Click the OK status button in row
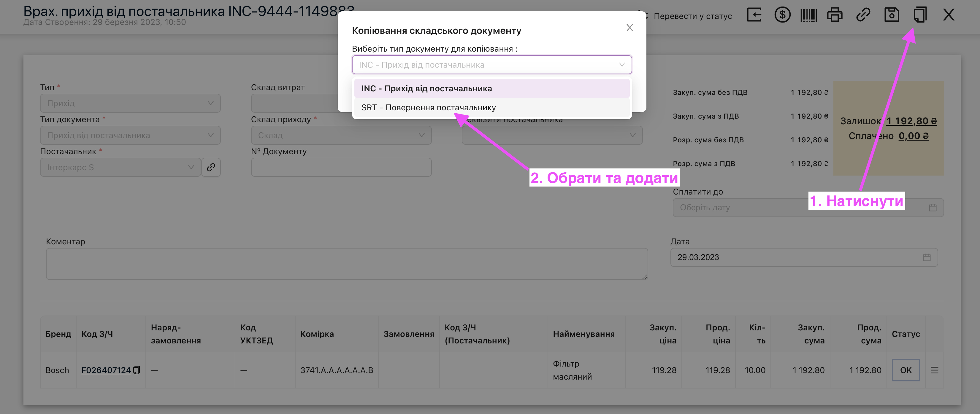Screen dimensions: 980x414 tap(906, 370)
